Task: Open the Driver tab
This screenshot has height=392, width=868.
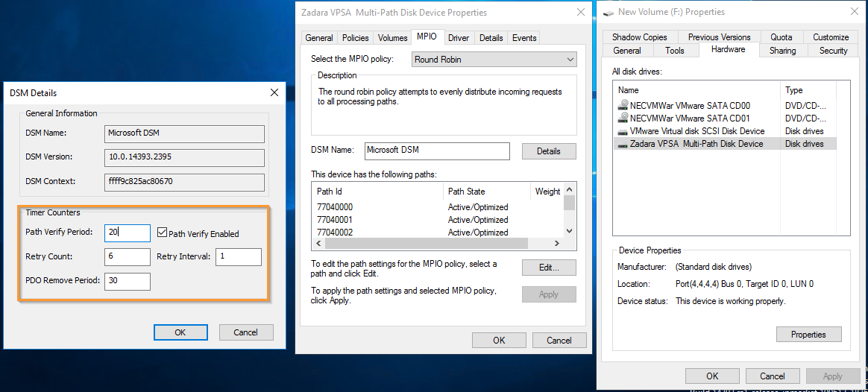Action: point(459,37)
